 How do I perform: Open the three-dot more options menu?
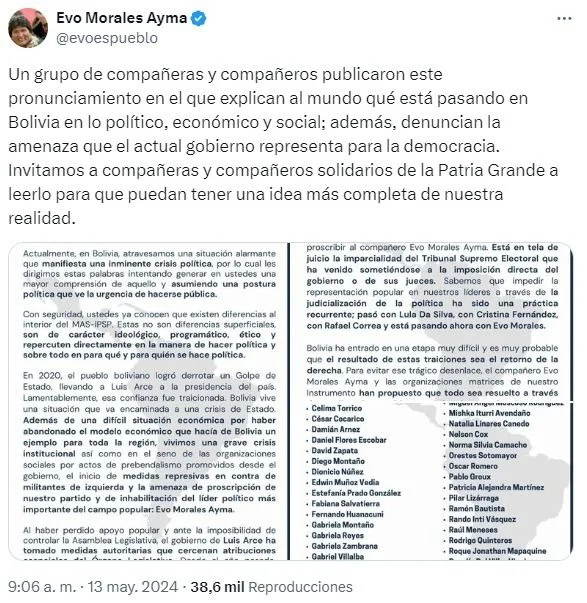pos(564,18)
